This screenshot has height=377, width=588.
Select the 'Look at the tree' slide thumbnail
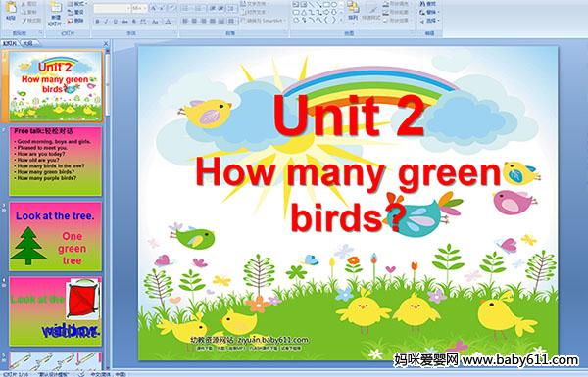click(x=56, y=236)
